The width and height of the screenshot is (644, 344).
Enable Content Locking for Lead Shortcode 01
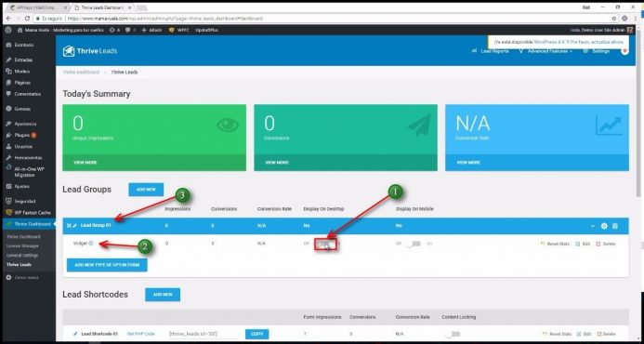click(453, 334)
